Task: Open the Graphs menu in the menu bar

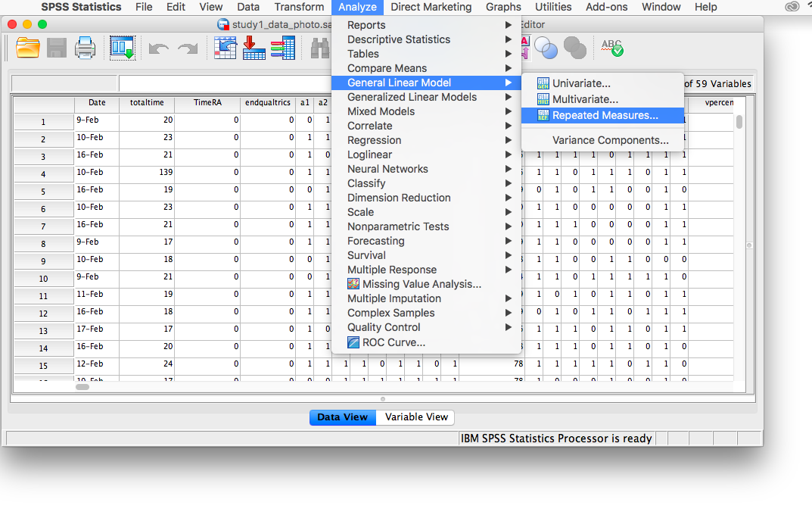Action: tap(503, 7)
